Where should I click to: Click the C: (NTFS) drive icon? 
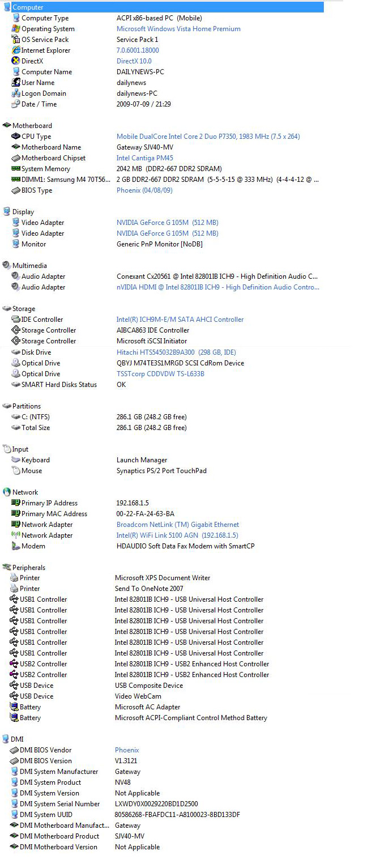pos(16,417)
